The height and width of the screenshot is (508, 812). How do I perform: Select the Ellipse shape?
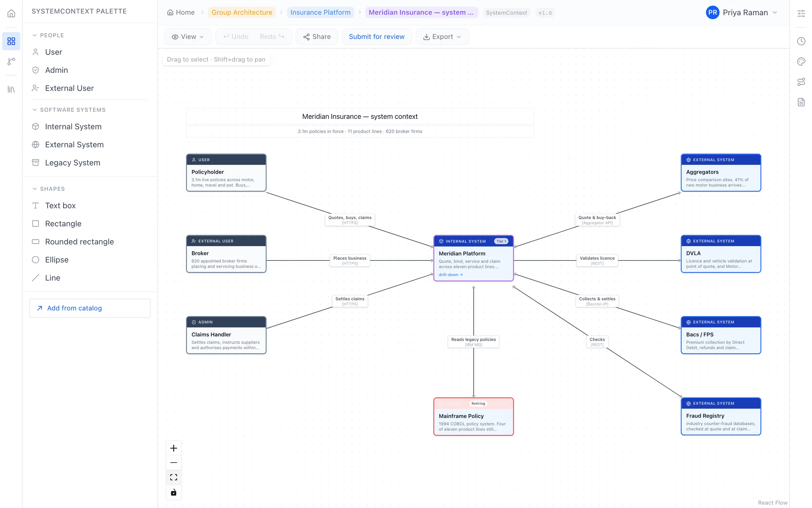pyautogui.click(x=90, y=260)
